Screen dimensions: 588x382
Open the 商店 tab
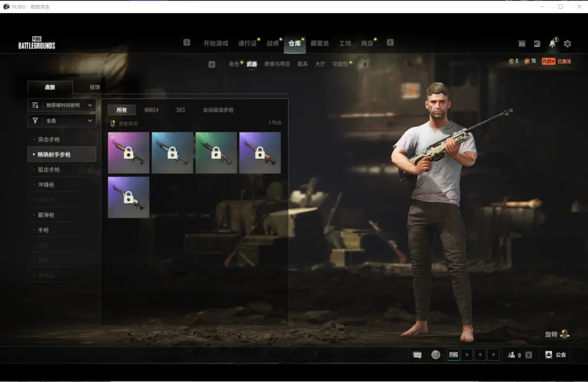click(x=367, y=43)
